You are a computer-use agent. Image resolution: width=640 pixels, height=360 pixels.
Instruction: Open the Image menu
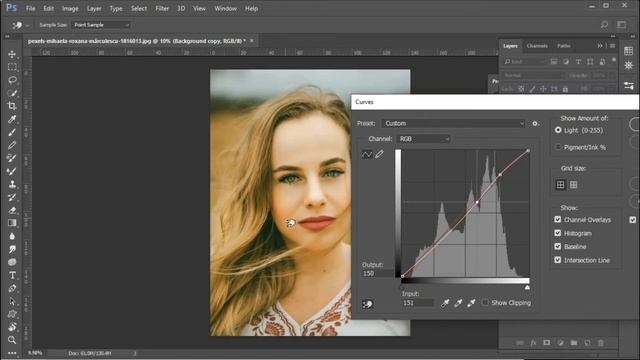coord(70,8)
